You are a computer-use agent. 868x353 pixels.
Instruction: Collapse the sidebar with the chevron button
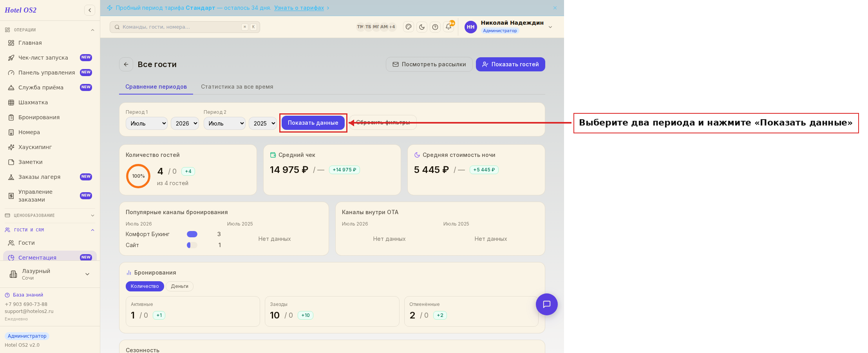(x=90, y=10)
